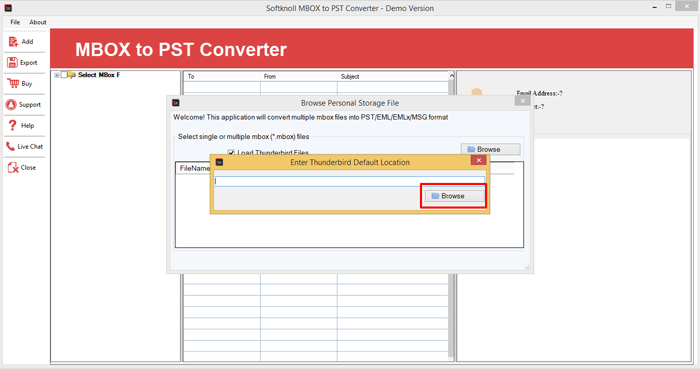Image resolution: width=700 pixels, height=369 pixels.
Task: Focus the Thunderbird location path input field
Action: coord(349,181)
